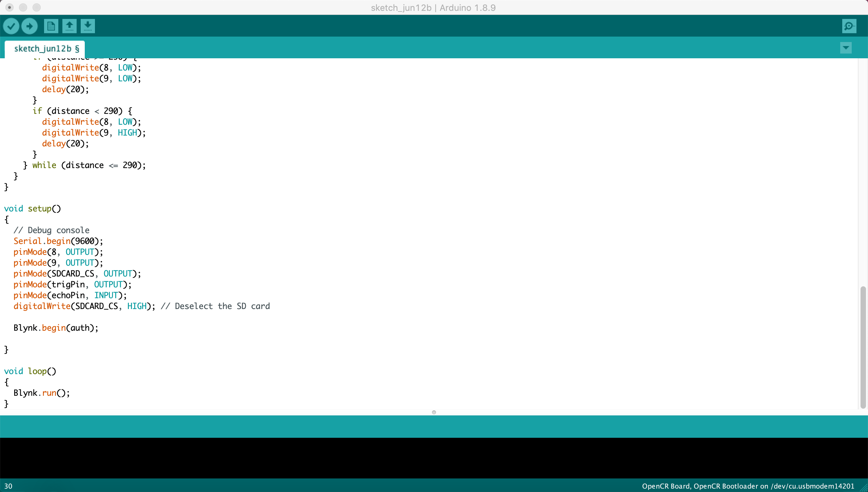The image size is (868, 492).
Task: Click the Verify checkmark toolbar icon
Action: (x=11, y=26)
